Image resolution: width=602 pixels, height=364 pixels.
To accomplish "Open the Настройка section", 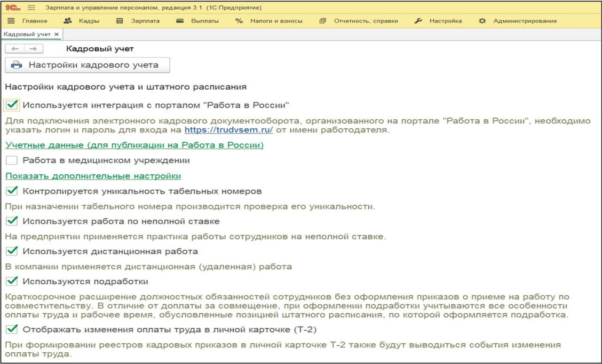I will [x=438, y=21].
